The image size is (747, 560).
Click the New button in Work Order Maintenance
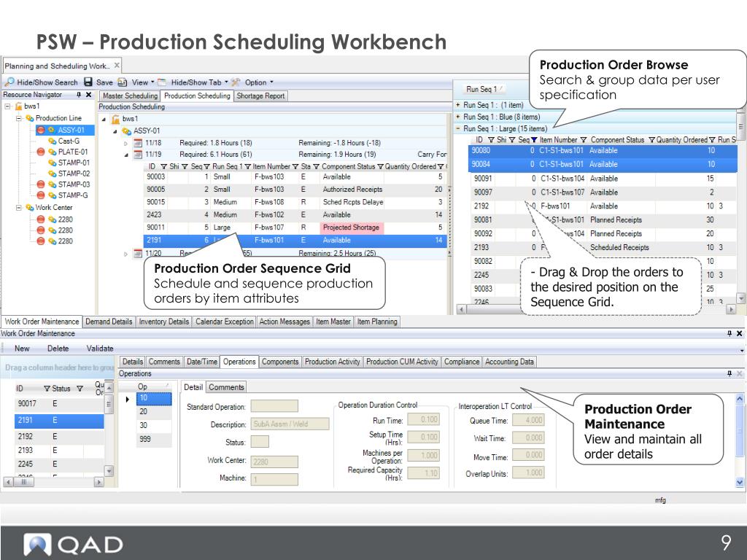point(22,349)
